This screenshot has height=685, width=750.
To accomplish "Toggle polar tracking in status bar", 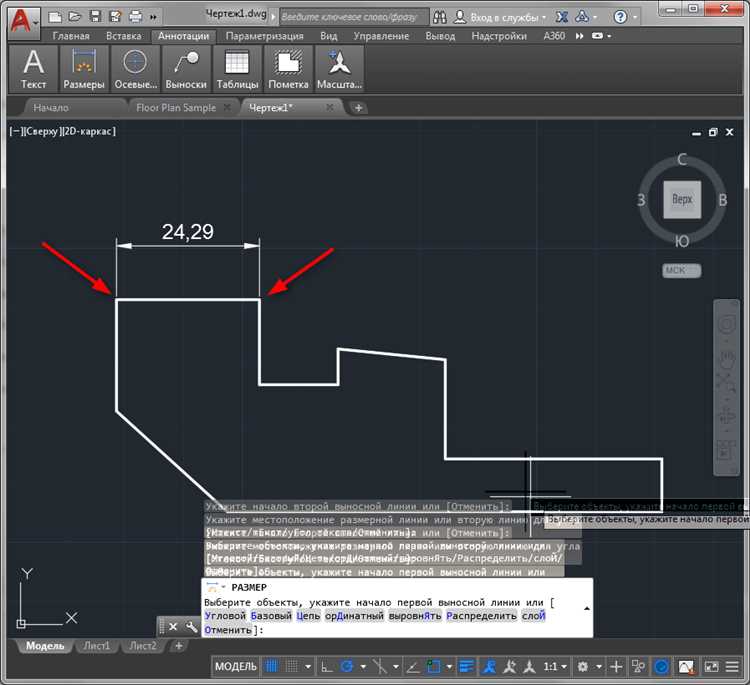I will point(347,666).
